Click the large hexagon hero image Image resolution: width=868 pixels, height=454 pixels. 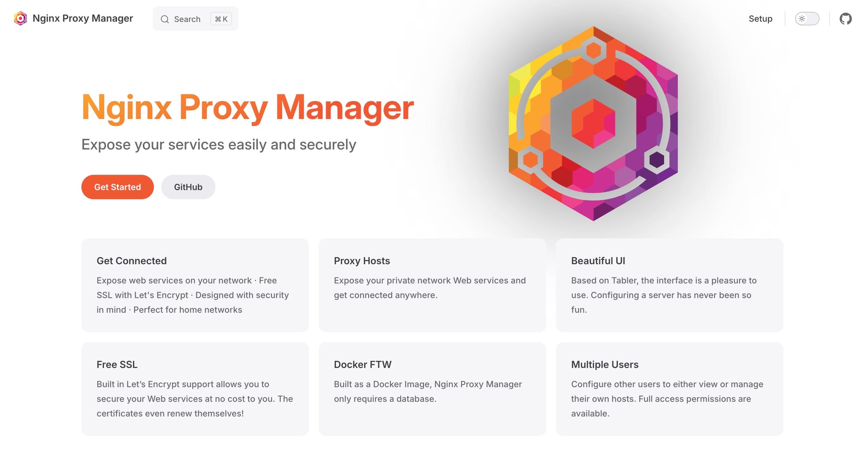click(593, 124)
